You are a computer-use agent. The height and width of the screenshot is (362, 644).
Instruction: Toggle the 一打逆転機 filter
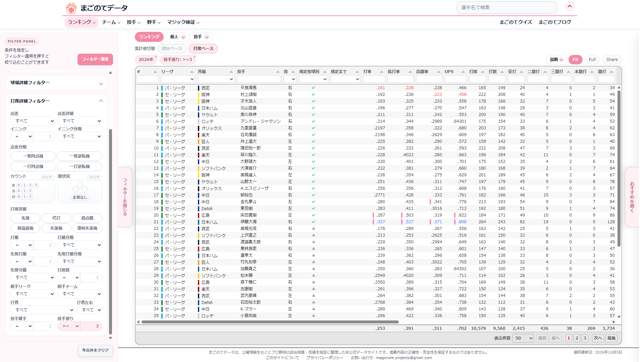(79, 167)
